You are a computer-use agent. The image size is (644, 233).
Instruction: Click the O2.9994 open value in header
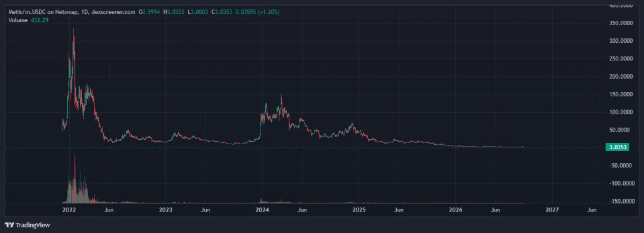pyautogui.click(x=150, y=13)
